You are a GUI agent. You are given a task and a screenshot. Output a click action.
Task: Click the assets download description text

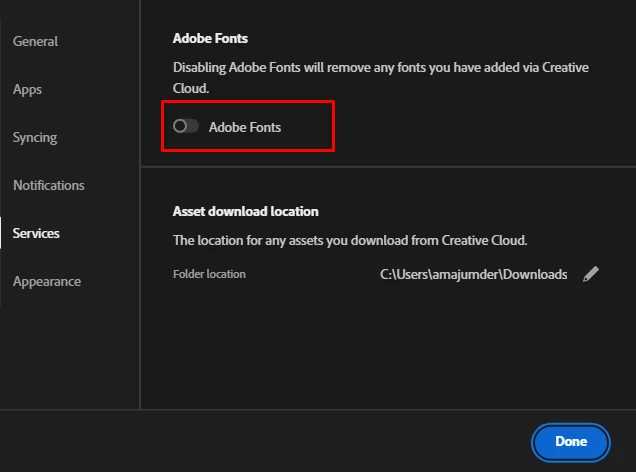coord(350,240)
